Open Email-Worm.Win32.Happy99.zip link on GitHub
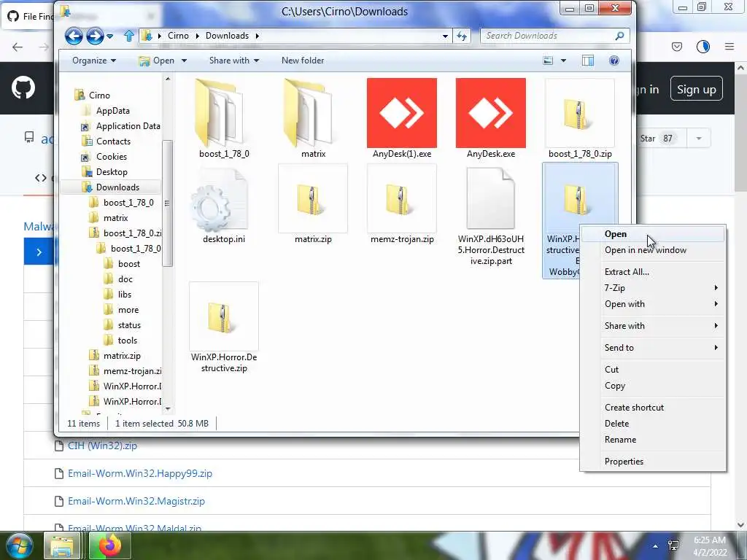This screenshot has height=560, width=747. point(140,473)
